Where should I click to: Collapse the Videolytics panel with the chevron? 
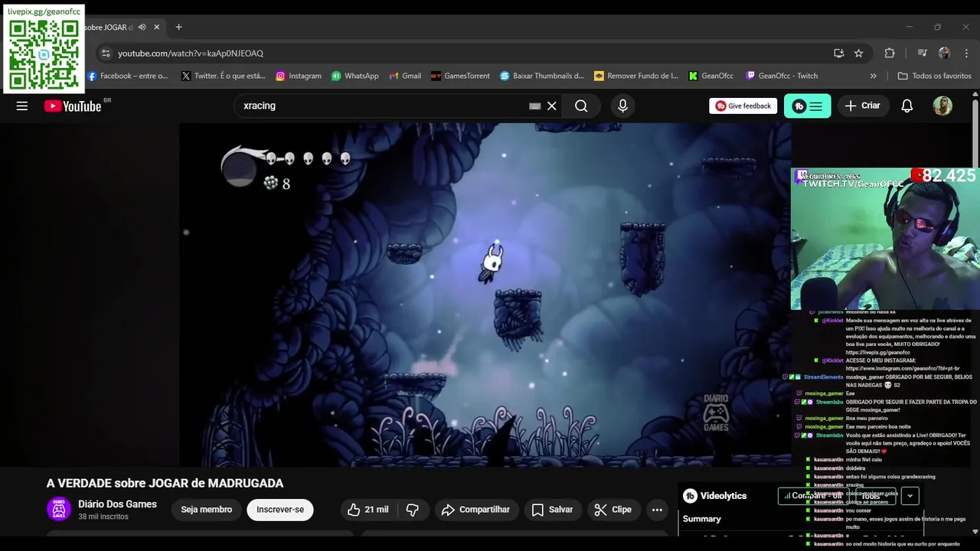910,496
